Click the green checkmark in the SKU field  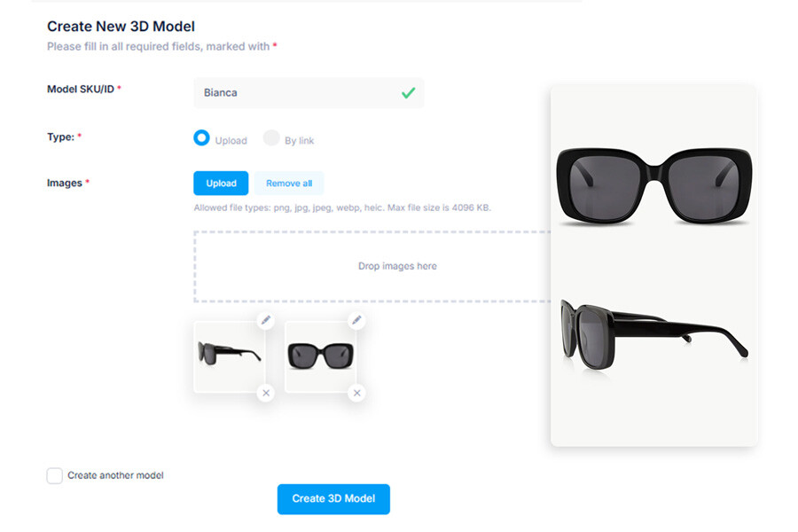(408, 92)
